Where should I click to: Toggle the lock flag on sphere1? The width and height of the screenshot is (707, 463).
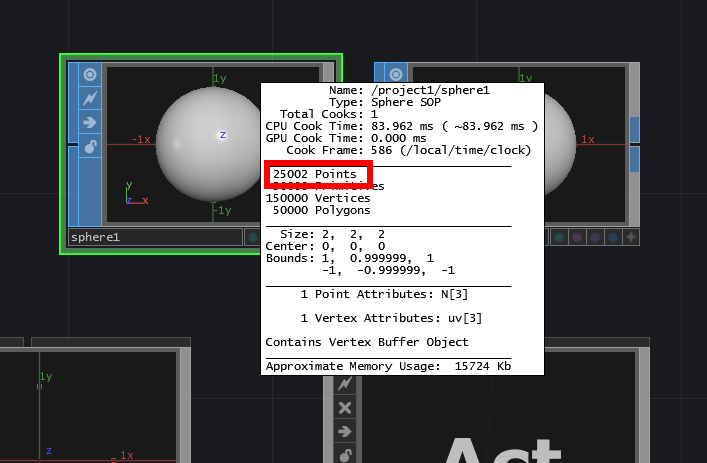(90, 146)
